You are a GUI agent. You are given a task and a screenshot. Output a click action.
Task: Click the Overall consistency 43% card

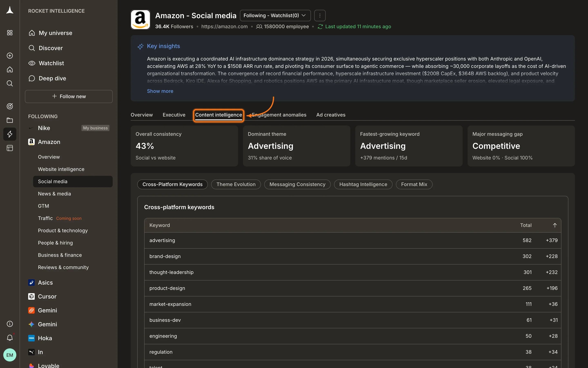(184, 146)
